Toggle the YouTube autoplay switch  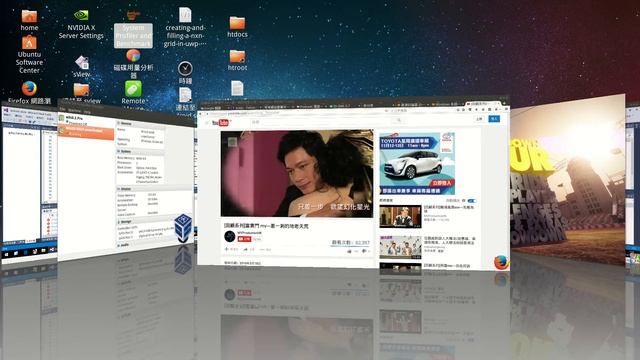tap(472, 201)
